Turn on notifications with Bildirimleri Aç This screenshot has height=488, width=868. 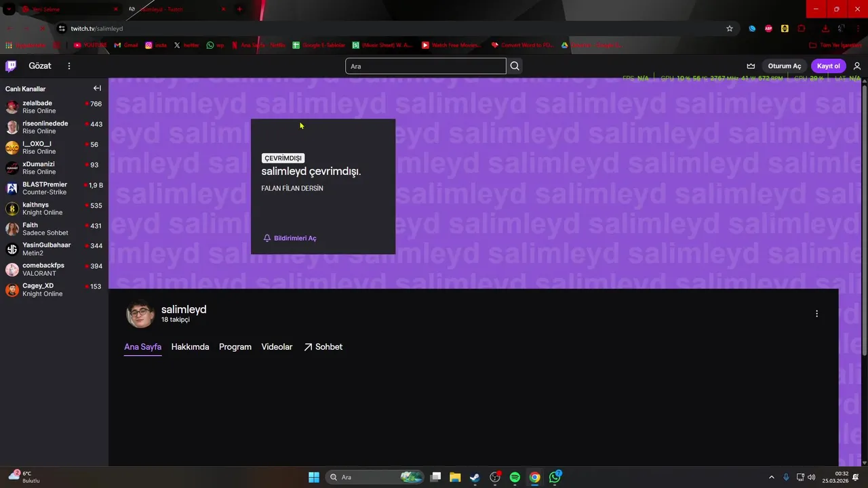coord(290,238)
